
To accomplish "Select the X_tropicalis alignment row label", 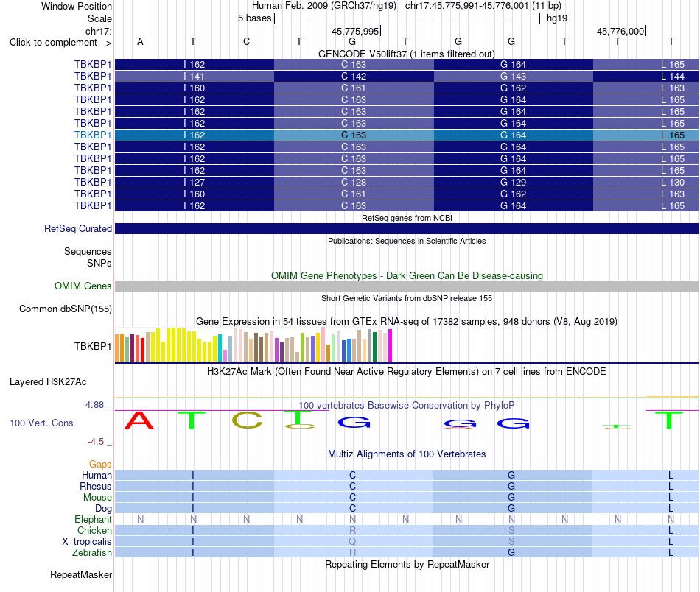I will click(x=87, y=542).
